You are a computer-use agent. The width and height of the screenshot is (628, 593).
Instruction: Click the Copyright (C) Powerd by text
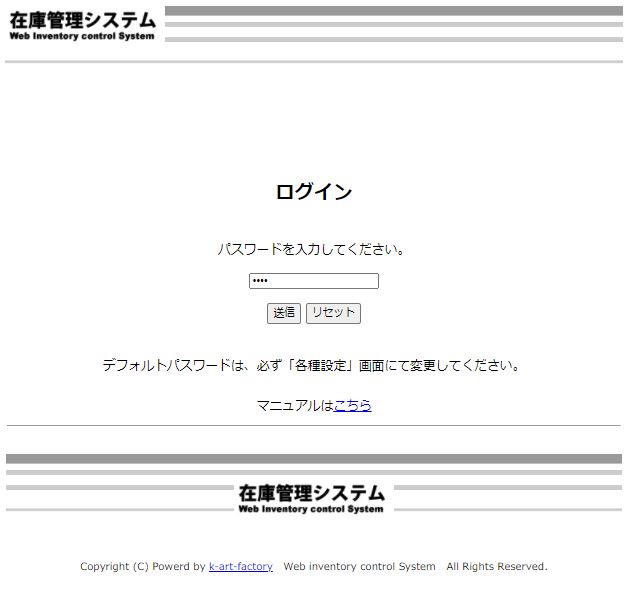pyautogui.click(x=143, y=566)
